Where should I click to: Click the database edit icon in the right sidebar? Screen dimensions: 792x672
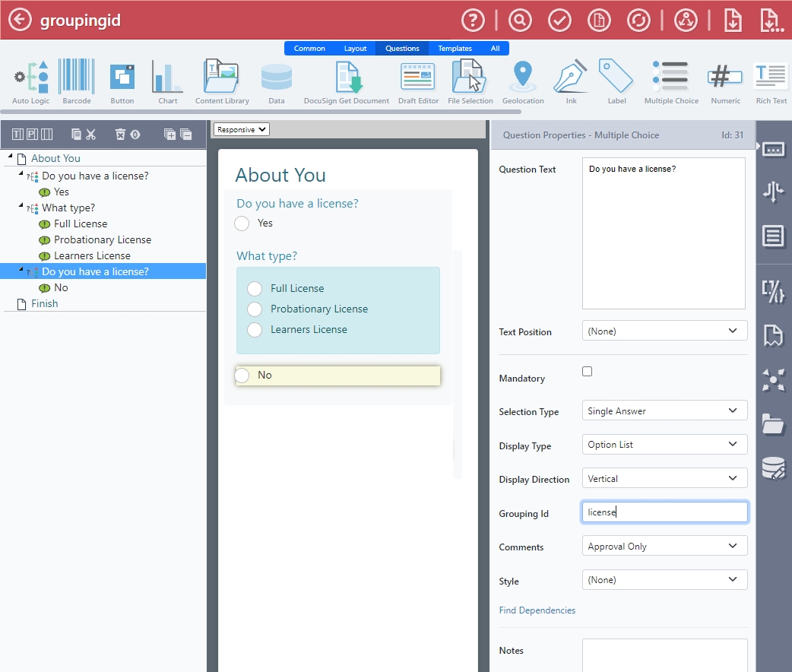[x=773, y=468]
